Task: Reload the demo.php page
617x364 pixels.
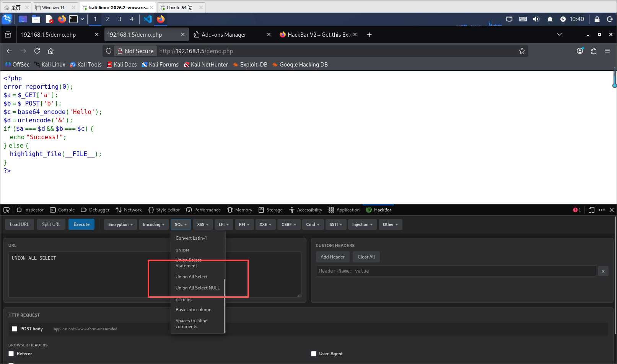Action: point(37,51)
